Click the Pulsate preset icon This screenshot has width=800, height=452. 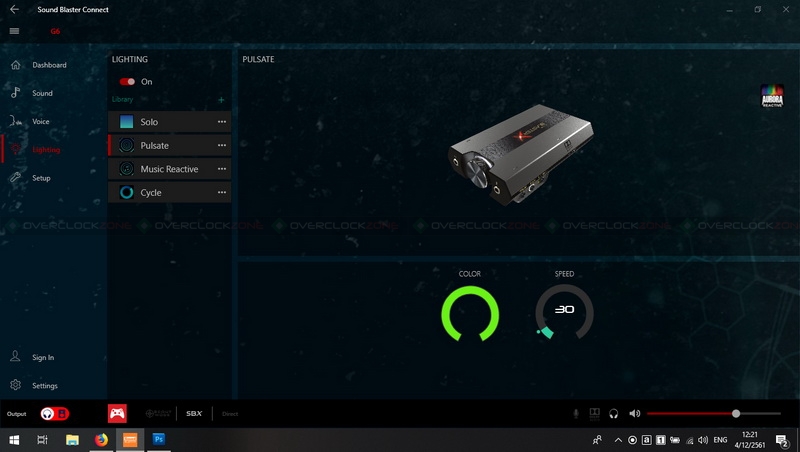[x=126, y=145]
